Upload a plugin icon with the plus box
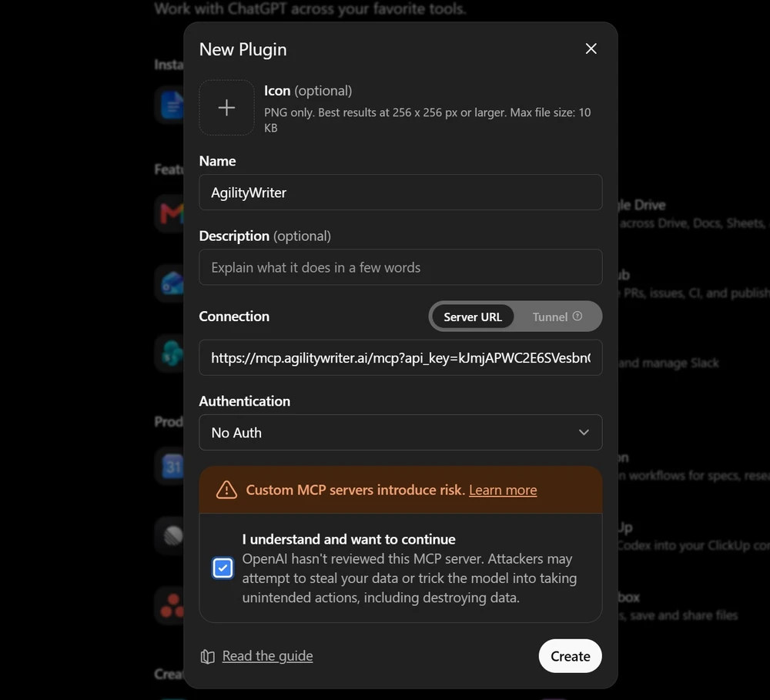Viewport: 770px width, 700px height. coord(226,108)
